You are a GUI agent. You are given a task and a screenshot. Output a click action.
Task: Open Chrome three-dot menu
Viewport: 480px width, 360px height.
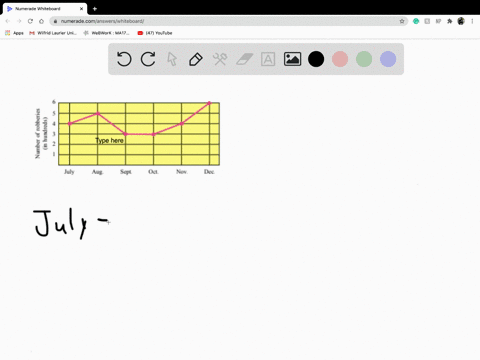click(x=472, y=21)
